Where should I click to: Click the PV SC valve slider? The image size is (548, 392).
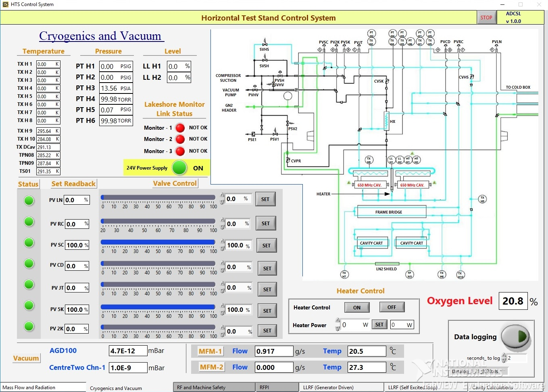coord(158,242)
